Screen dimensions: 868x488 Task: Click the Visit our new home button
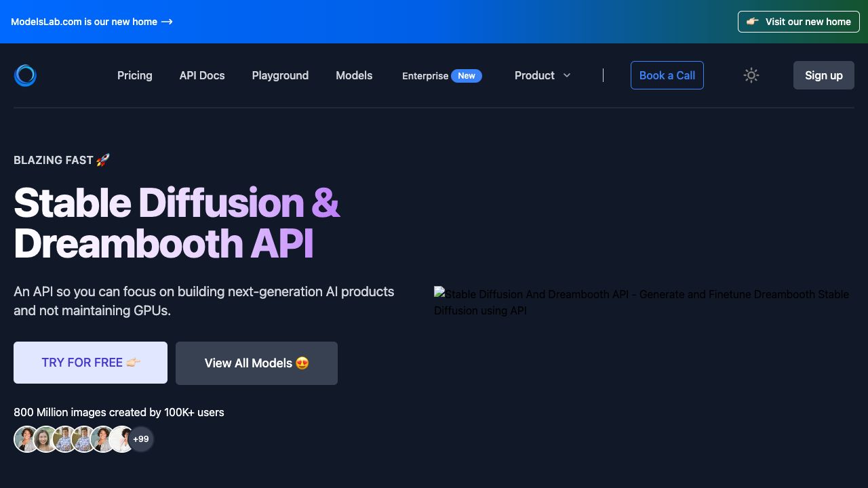click(x=798, y=22)
